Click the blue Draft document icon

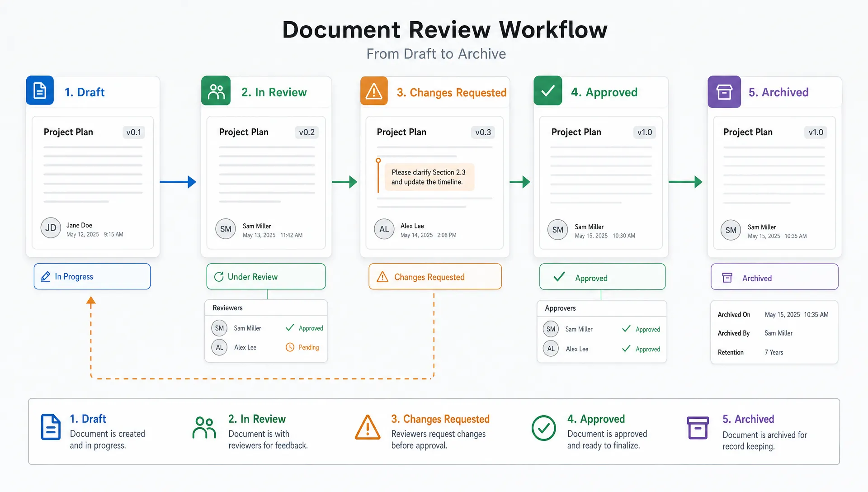pos(40,90)
